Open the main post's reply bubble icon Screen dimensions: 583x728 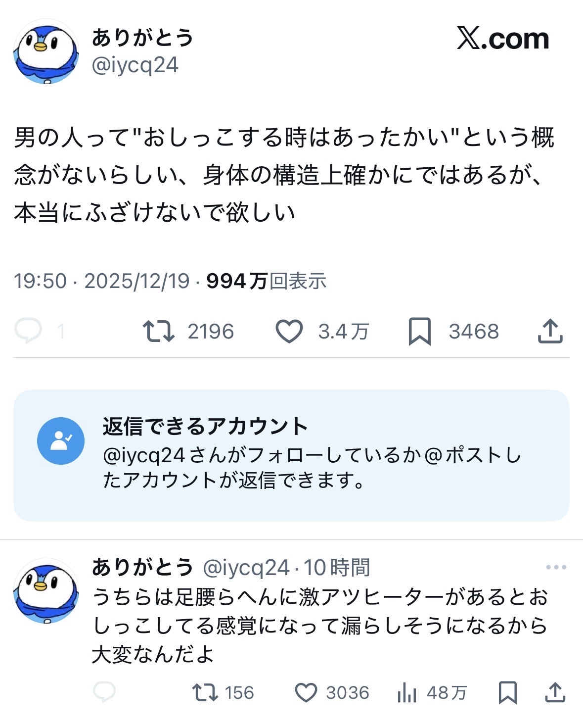click(28, 331)
